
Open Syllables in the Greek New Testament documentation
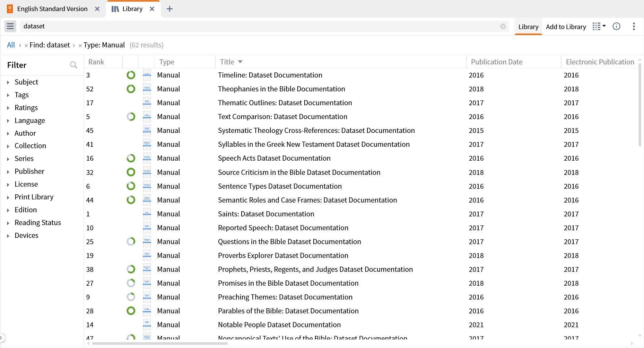(314, 144)
